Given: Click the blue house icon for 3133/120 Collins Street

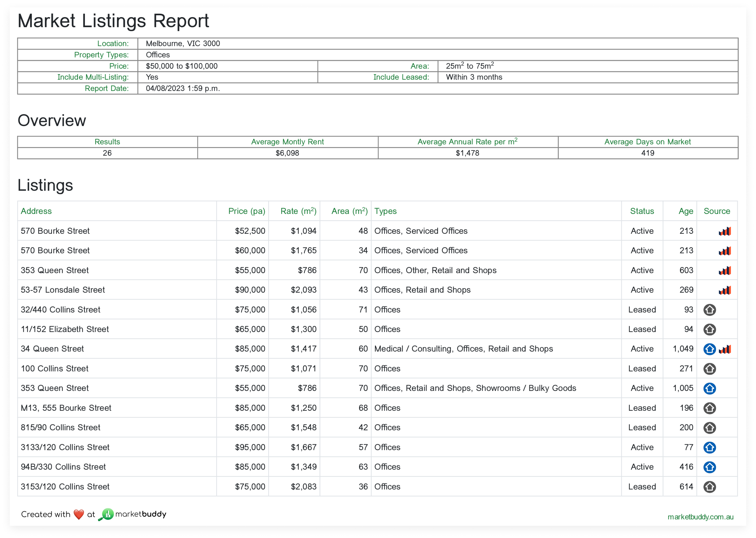Looking at the screenshot, I should (709, 447).
